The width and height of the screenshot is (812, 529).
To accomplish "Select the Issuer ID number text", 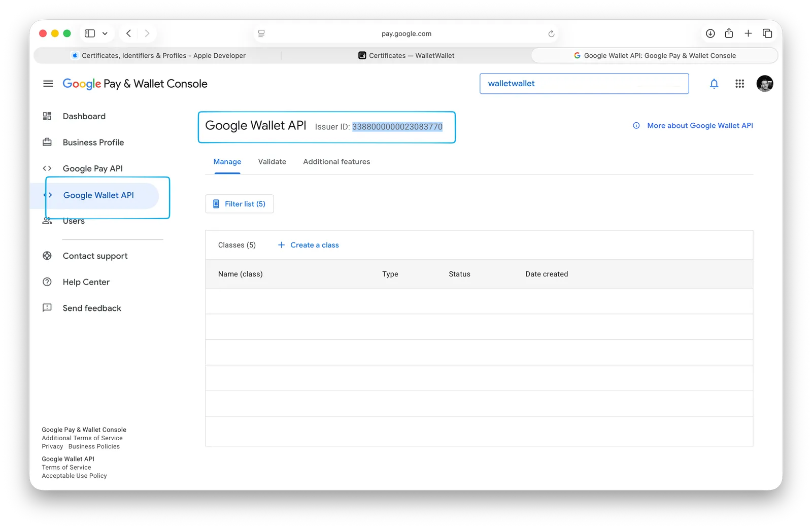I will coord(397,127).
